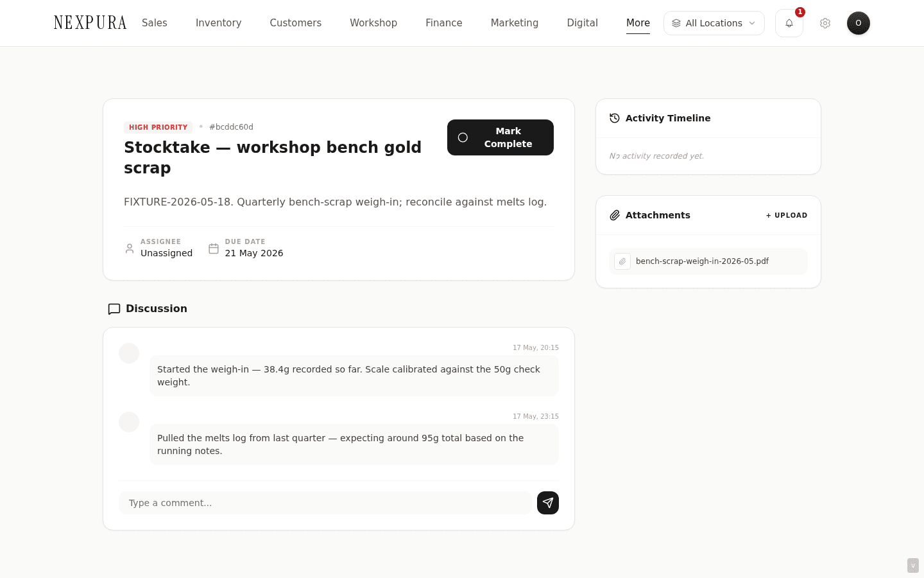Click the due date calendar icon

coord(214,249)
